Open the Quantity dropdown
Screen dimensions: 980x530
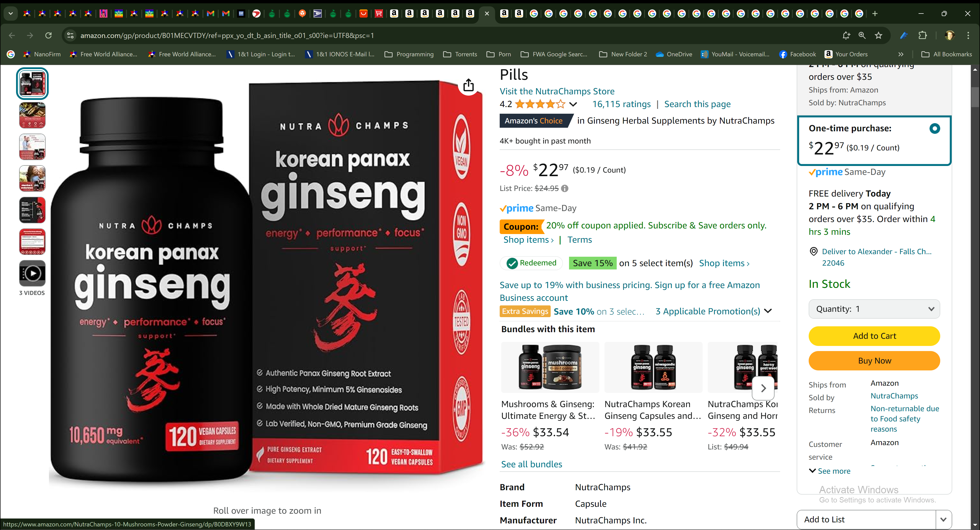pos(874,309)
